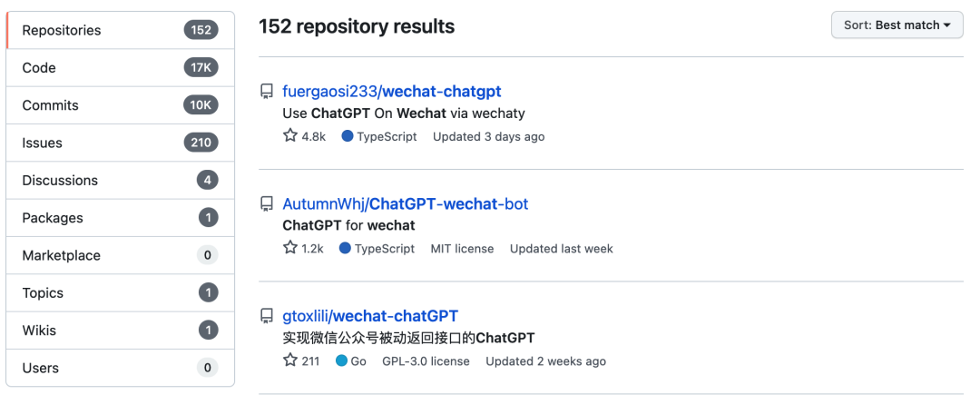Open the fuergaosi233/wechat-chatgpt repository link

click(x=392, y=91)
